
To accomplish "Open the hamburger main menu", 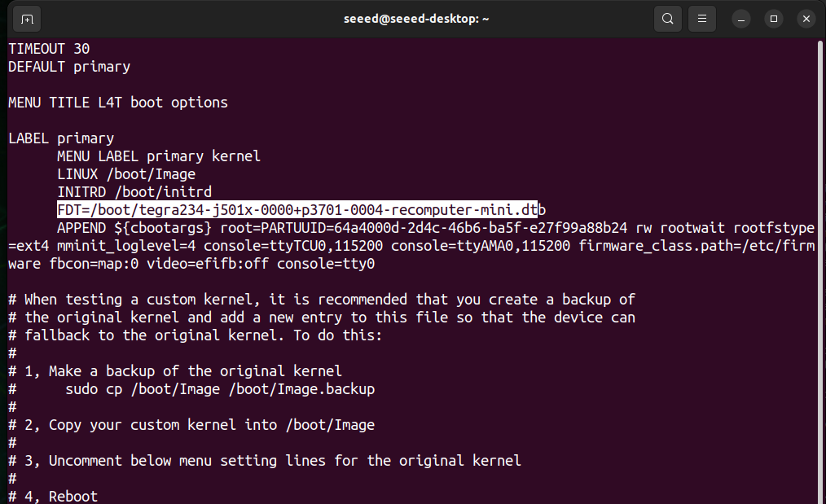I will pyautogui.click(x=702, y=18).
